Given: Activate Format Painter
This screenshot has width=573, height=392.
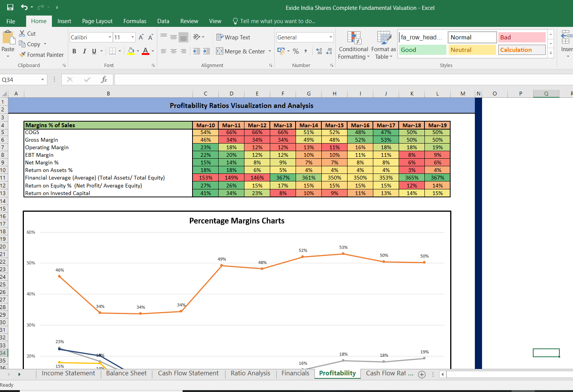Looking at the screenshot, I should [x=41, y=55].
